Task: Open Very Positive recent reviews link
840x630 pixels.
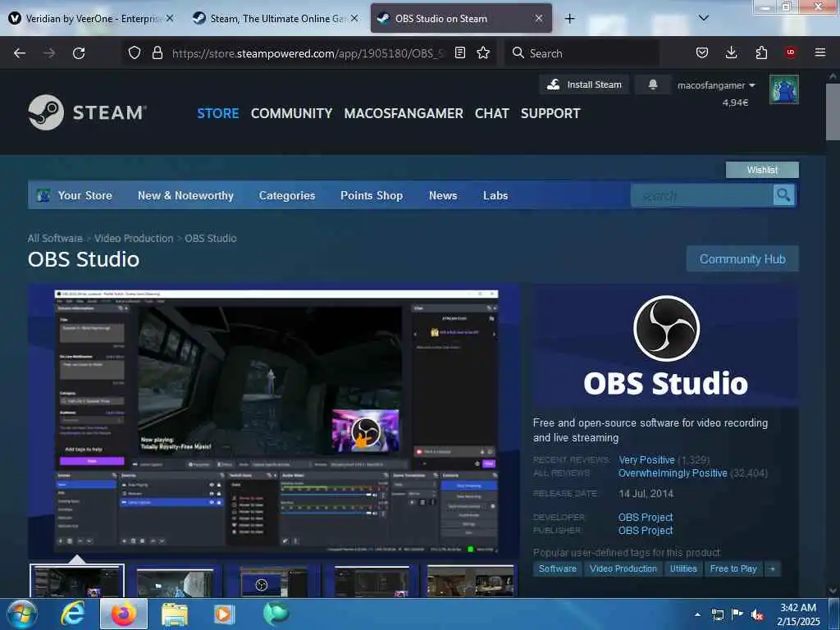Action: [646, 460]
